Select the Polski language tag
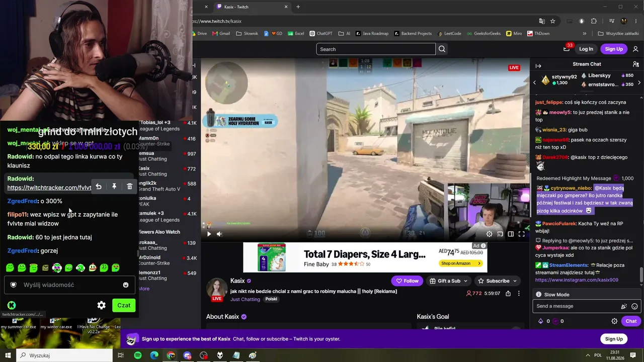This screenshot has width=644, height=362. pyautogui.click(x=271, y=299)
